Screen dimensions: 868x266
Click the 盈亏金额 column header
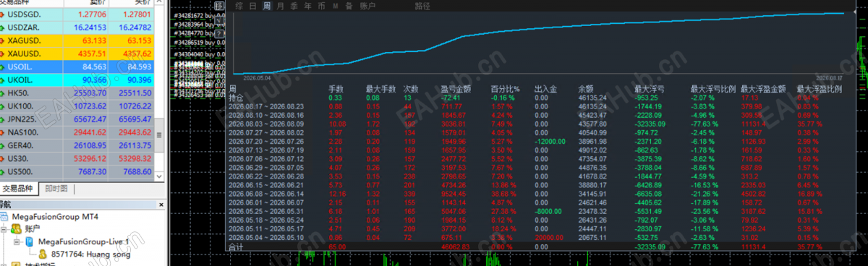456,89
